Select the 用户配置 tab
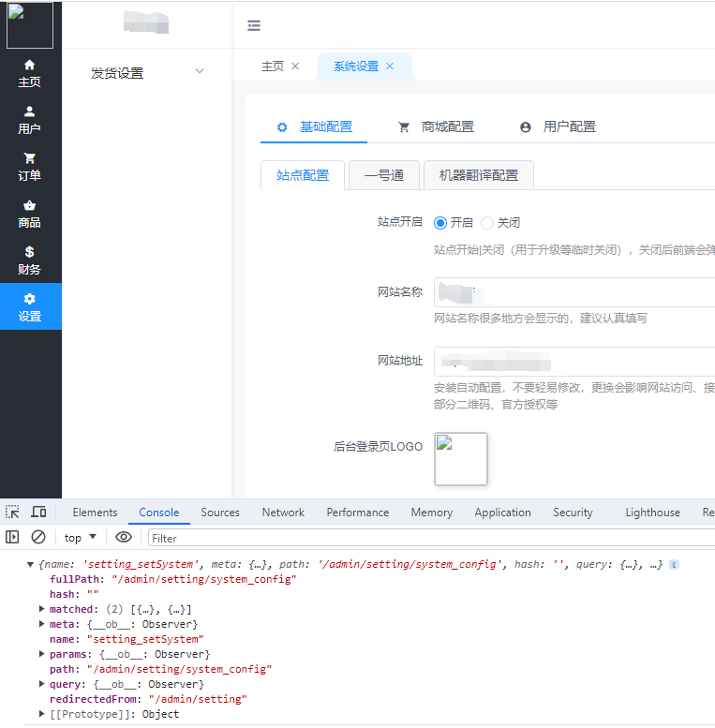Screen dimensions: 715x728 tap(559, 126)
